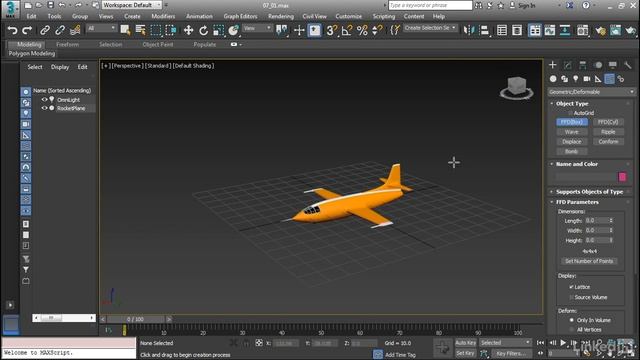Select the Geometry category icon
This screenshot has width=640, height=360.
[553, 79]
